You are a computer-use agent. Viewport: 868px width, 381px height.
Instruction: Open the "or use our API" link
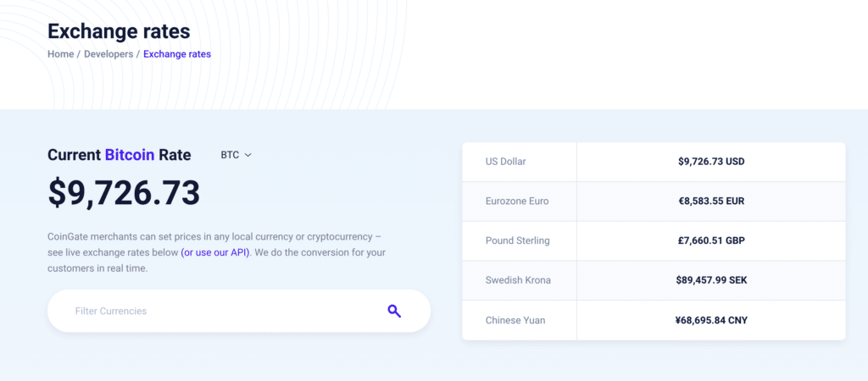point(216,252)
